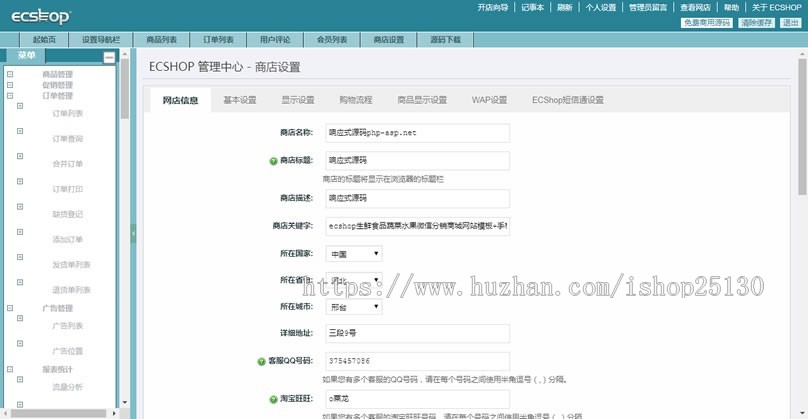Image resolution: width=808 pixels, height=419 pixels.
Task: Open 退货单列表 in the sidebar menu
Action: (x=71, y=290)
